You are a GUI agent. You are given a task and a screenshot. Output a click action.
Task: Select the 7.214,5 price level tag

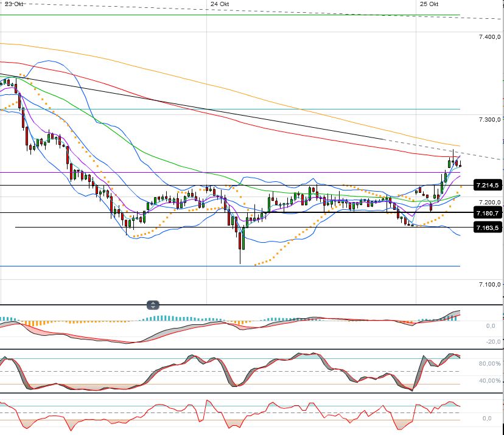[488, 185]
